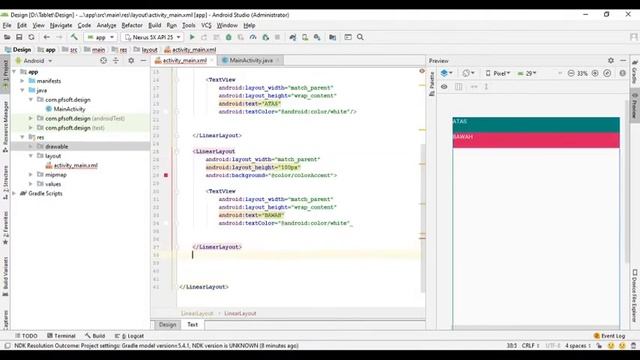Open the Build menu

(154, 25)
